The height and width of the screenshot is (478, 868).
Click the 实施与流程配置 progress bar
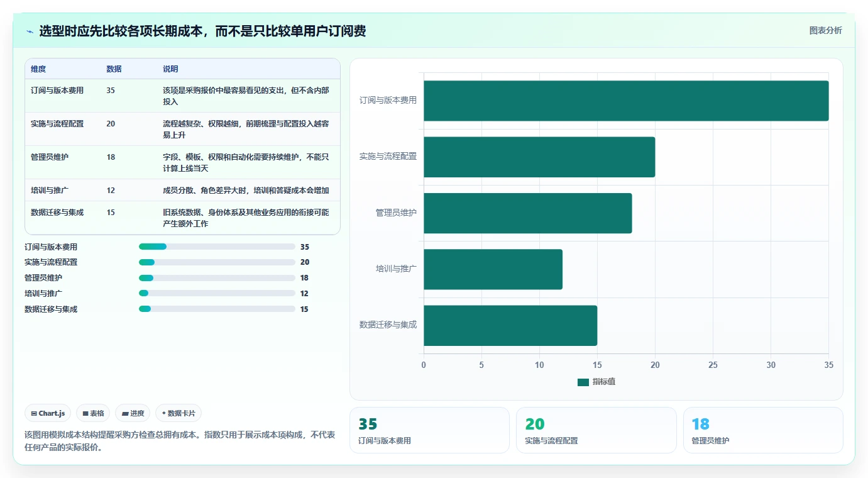point(217,262)
